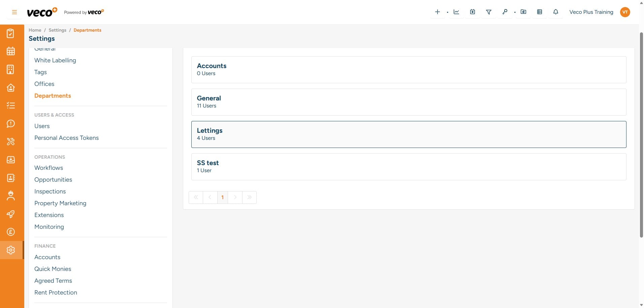Image resolution: width=644 pixels, height=308 pixels.
Task: Open the table grid icon in header
Action: 540,12
